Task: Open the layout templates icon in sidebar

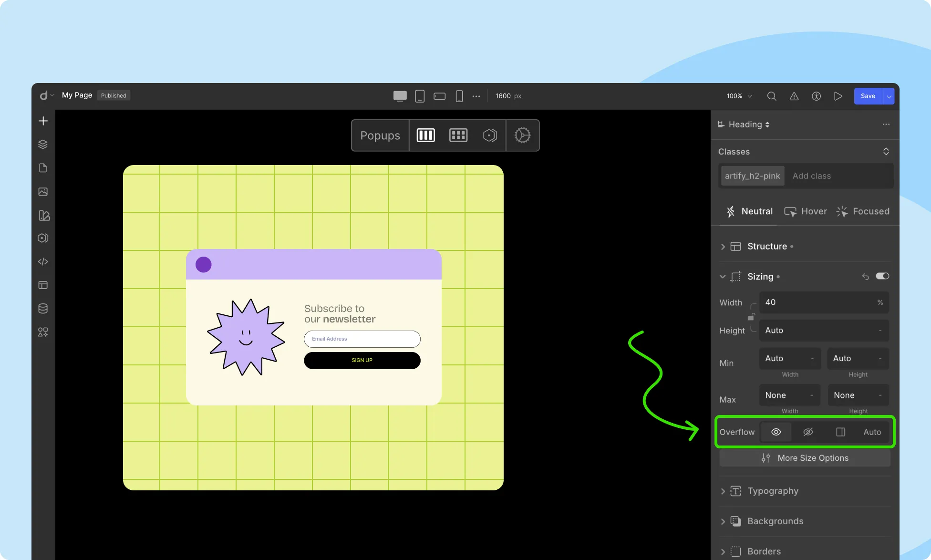Action: pos(43,285)
